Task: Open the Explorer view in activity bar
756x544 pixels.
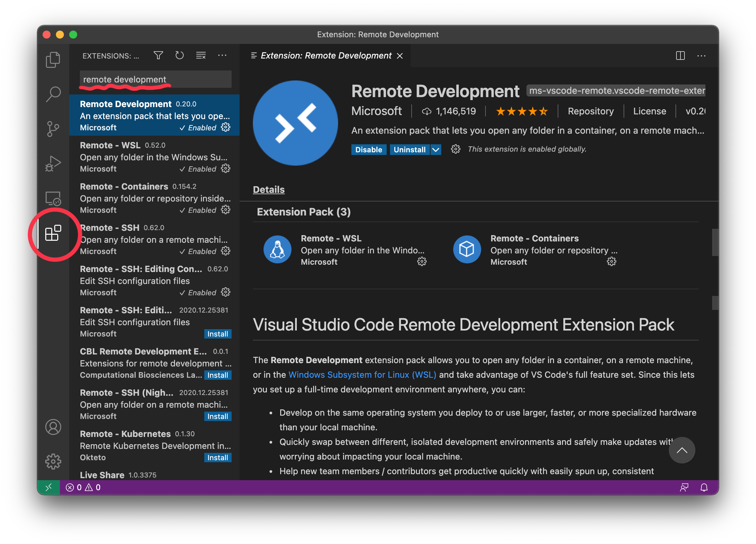Action: point(53,60)
